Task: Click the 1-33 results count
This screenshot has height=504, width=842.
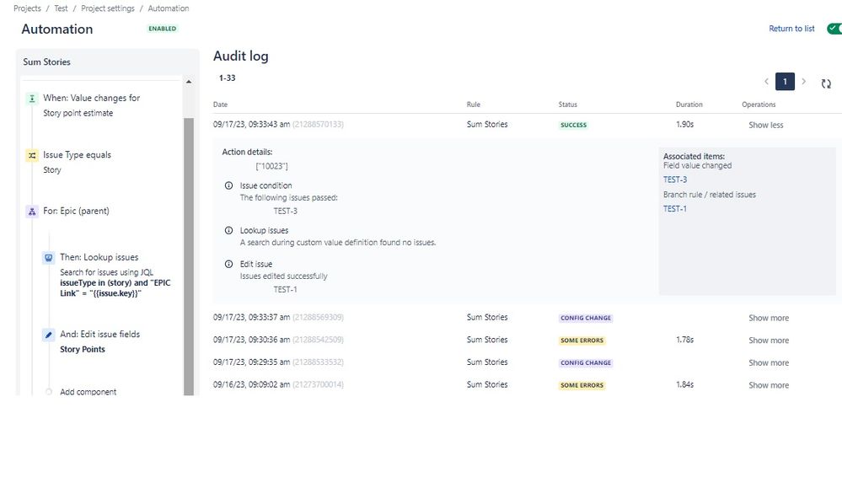Action: tap(228, 78)
